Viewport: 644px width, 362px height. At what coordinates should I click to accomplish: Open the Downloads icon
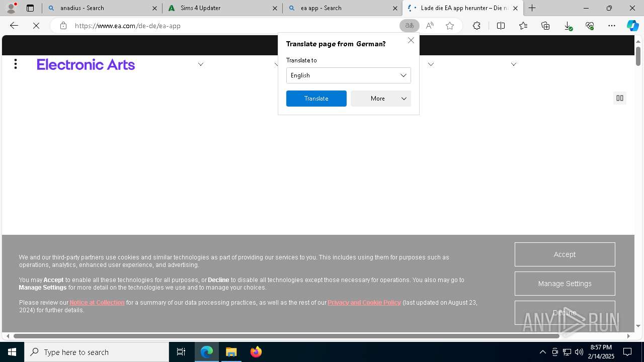568,26
